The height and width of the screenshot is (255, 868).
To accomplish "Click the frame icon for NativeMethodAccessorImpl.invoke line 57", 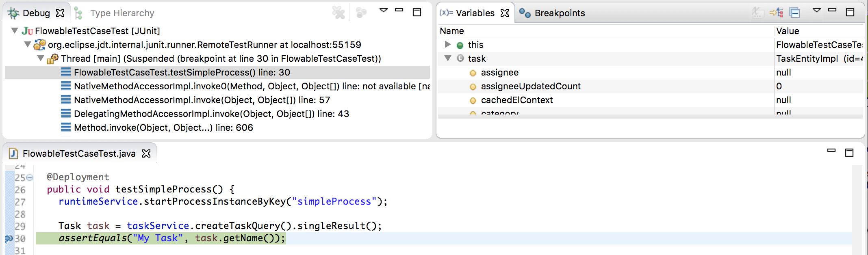I will pos(66,100).
